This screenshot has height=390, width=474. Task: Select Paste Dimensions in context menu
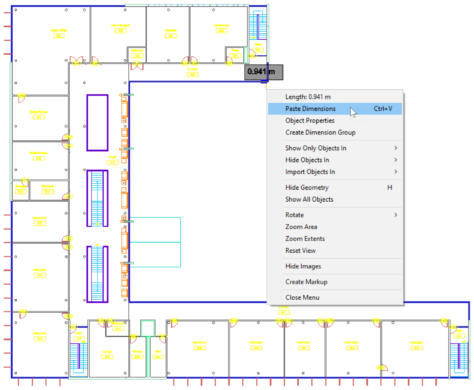pyautogui.click(x=335, y=109)
